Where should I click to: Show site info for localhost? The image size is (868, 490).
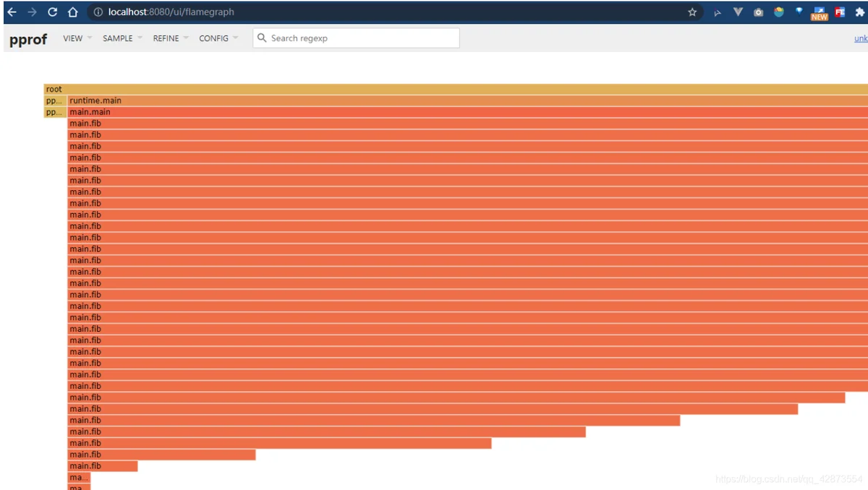pyautogui.click(x=98, y=12)
